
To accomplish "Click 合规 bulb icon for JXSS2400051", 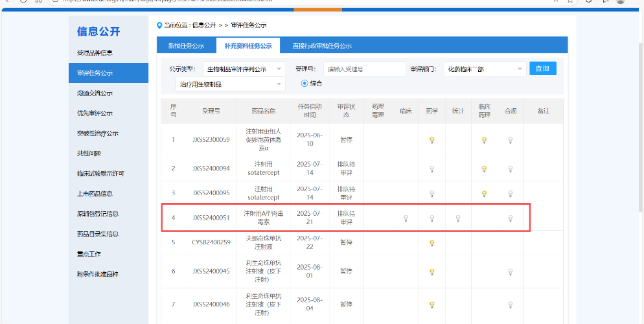I will 511,218.
